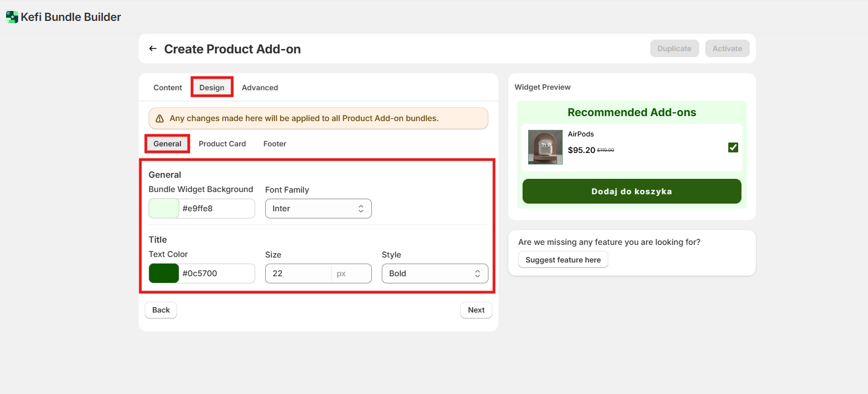Select the Product Card sub-tab

coord(222,144)
